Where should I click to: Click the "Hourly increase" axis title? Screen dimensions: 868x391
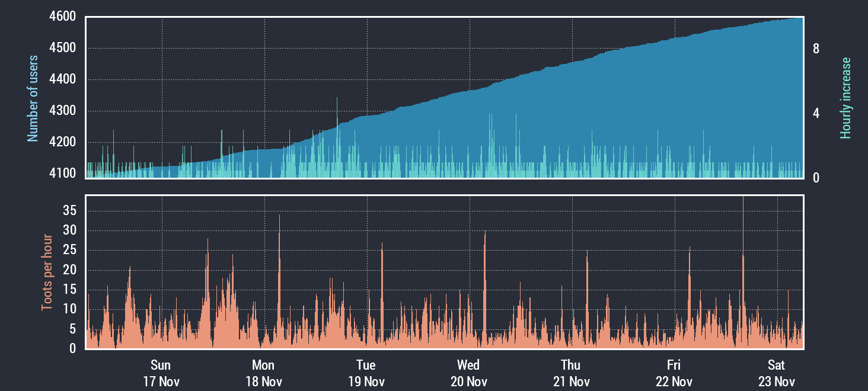(846, 98)
